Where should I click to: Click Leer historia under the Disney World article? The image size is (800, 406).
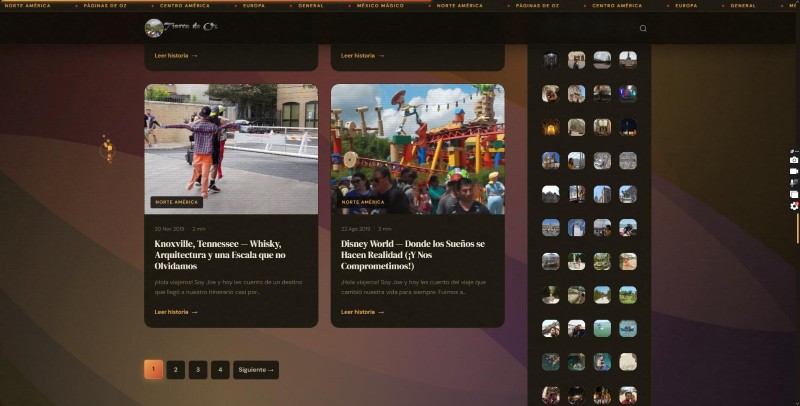pyautogui.click(x=362, y=312)
